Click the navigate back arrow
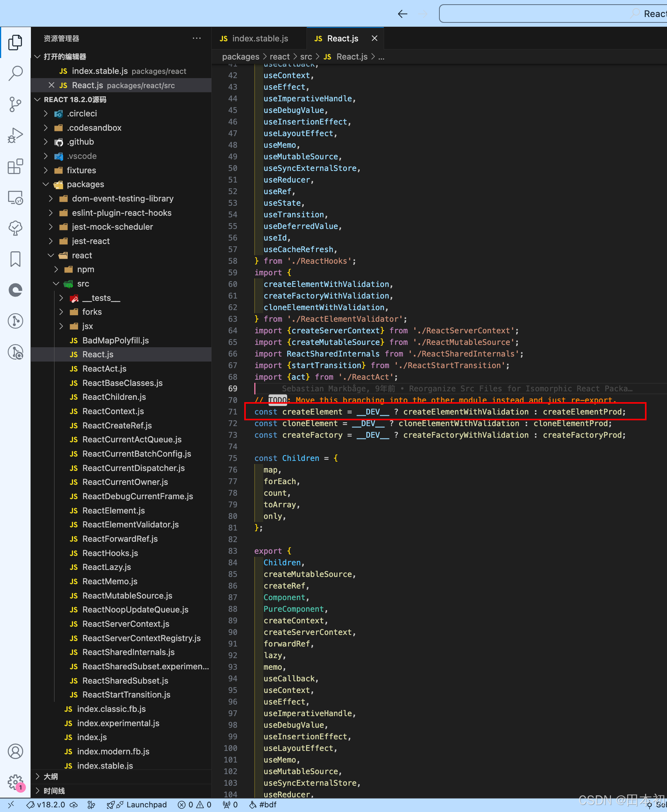The width and height of the screenshot is (667, 812). coord(403,14)
